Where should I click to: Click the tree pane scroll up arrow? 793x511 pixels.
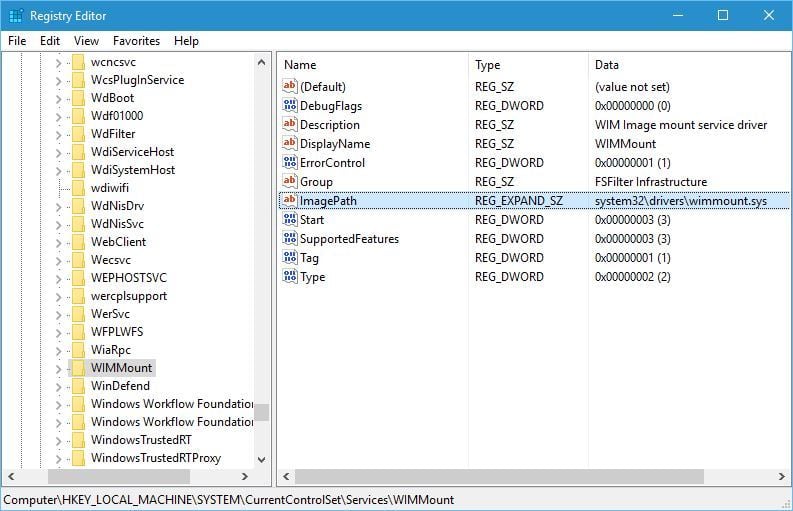261,62
